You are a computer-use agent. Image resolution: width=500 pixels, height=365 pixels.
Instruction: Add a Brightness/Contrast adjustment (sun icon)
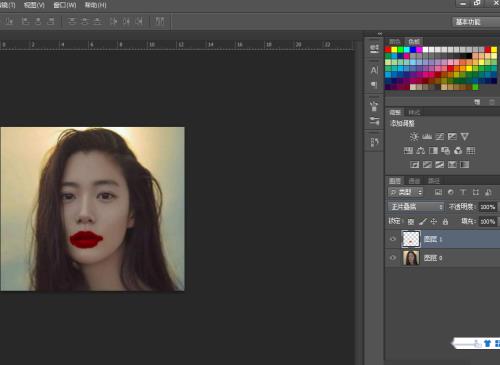click(414, 136)
